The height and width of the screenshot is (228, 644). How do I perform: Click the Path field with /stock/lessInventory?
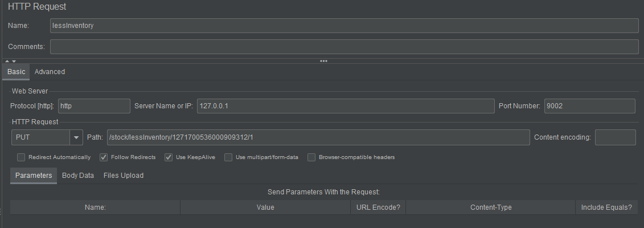[x=318, y=137]
